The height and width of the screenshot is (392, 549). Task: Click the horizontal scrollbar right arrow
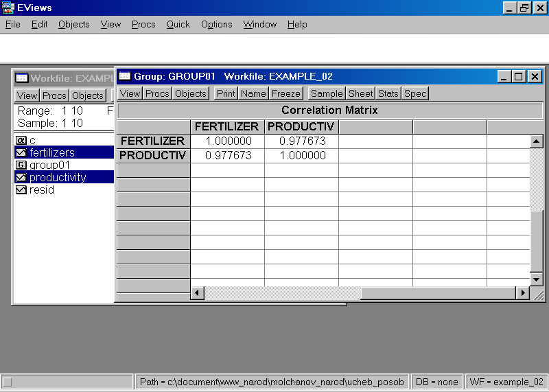pyautogui.click(x=523, y=292)
